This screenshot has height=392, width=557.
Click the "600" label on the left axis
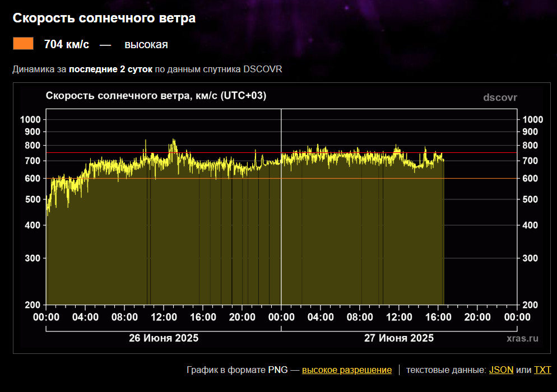(x=33, y=179)
